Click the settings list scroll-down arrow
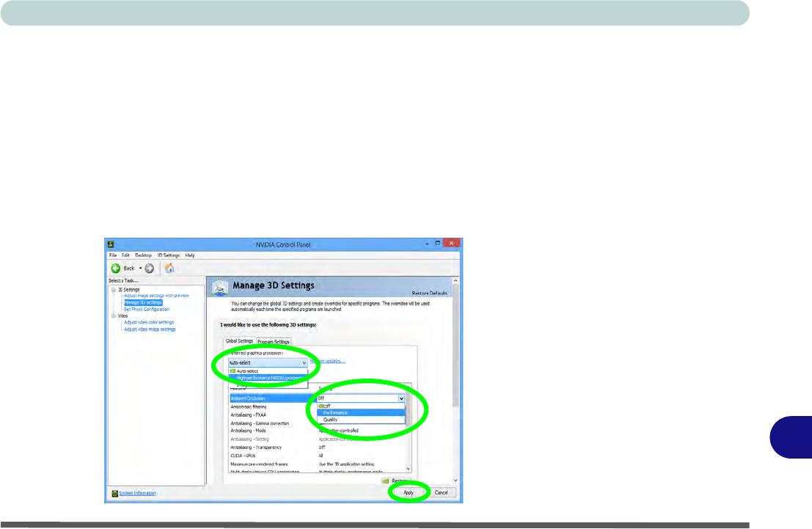This screenshot has height=529, width=812. click(408, 469)
